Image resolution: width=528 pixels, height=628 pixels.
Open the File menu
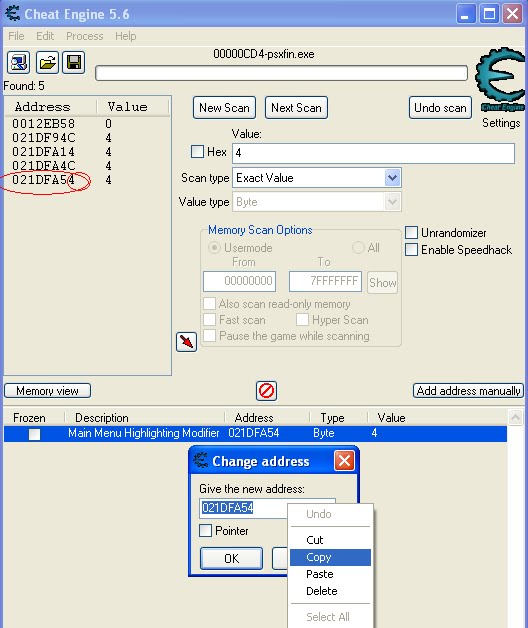[x=16, y=36]
